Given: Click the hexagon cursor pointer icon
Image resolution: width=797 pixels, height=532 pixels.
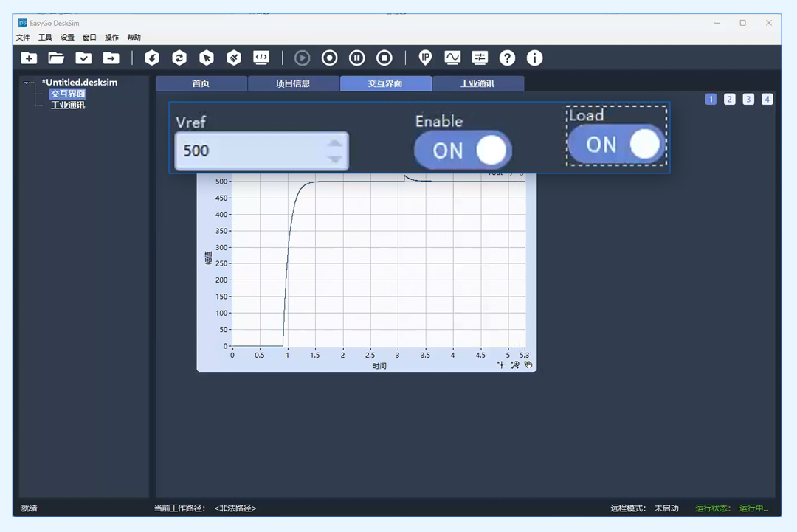Looking at the screenshot, I should coord(207,58).
